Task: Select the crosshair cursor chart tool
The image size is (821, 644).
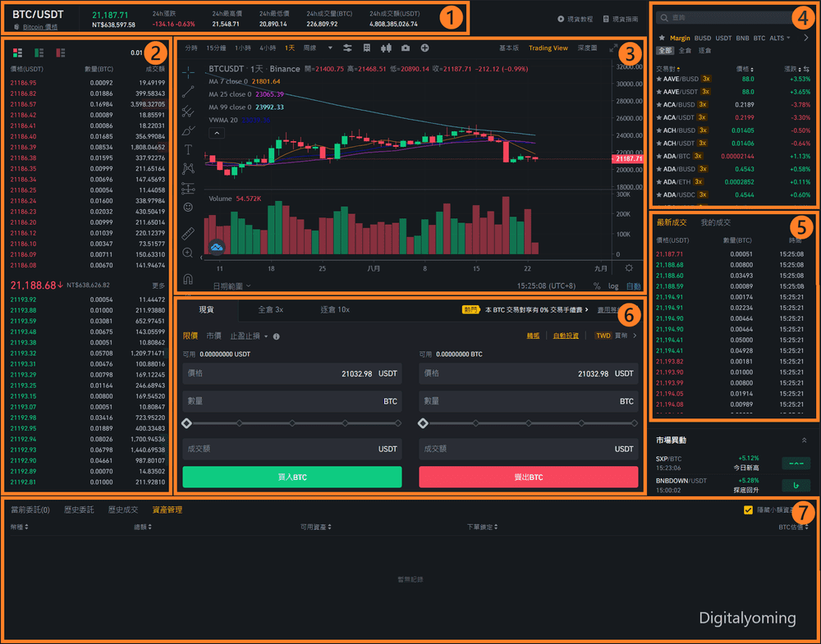Action: (188, 72)
